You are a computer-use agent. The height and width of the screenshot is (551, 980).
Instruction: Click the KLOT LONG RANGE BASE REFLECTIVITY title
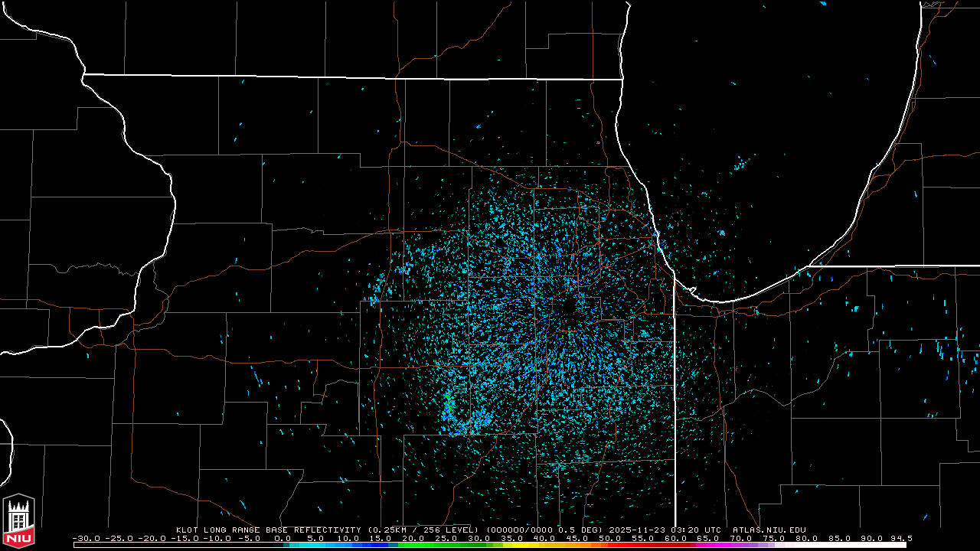click(269, 530)
